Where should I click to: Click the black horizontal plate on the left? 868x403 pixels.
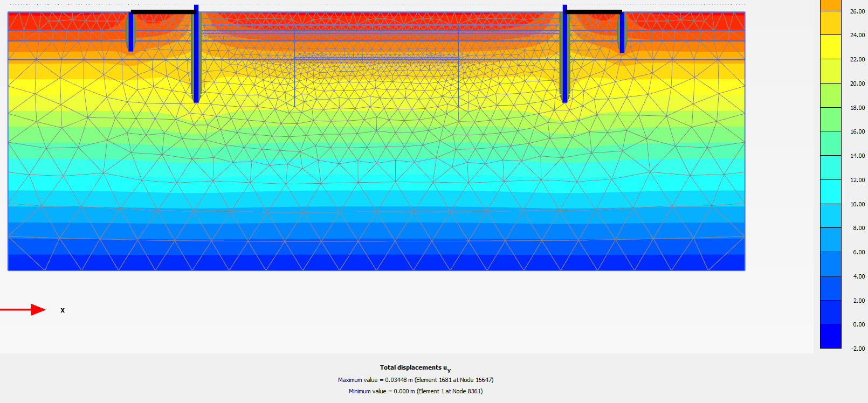pos(163,11)
